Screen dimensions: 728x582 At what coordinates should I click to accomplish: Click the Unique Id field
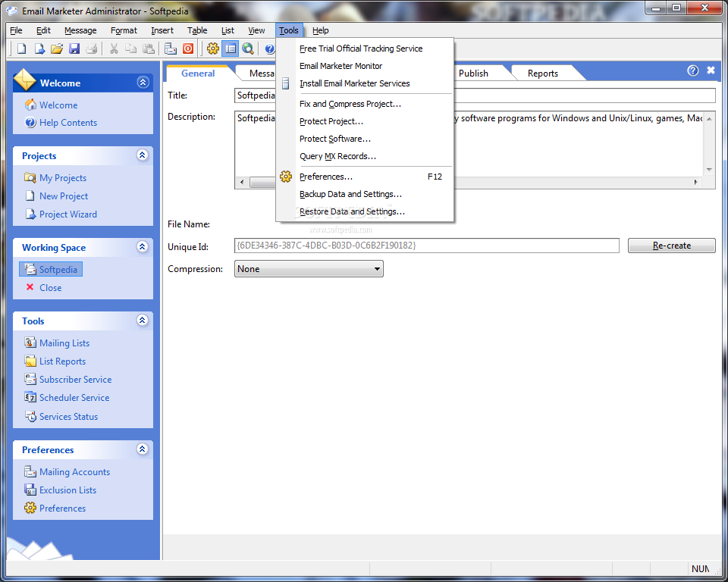(x=427, y=246)
